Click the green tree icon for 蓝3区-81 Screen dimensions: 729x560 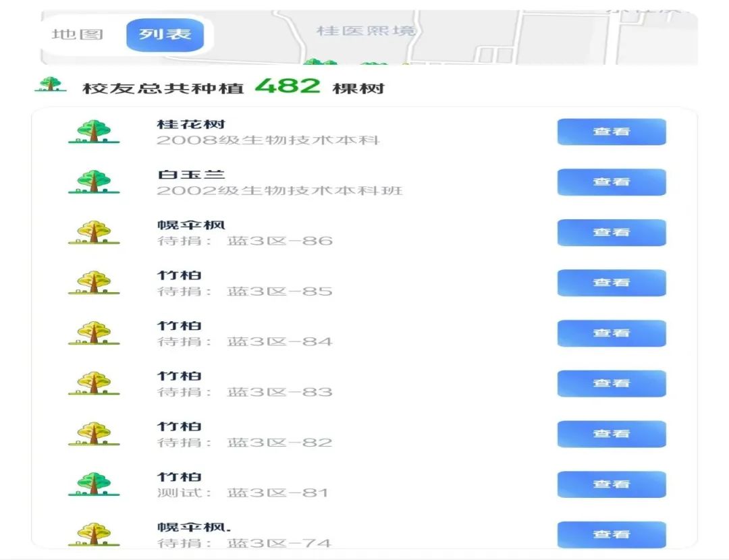point(94,484)
